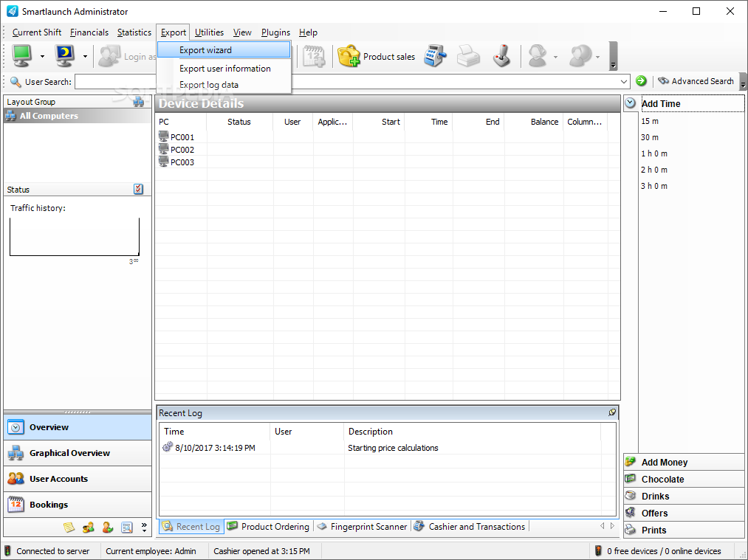Click the report search icon in bottom navigation strip
Screen dimensions: 748x560
(x=126, y=527)
